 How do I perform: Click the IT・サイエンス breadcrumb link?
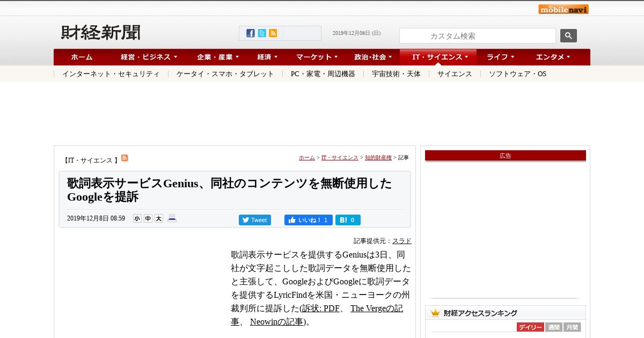click(340, 158)
